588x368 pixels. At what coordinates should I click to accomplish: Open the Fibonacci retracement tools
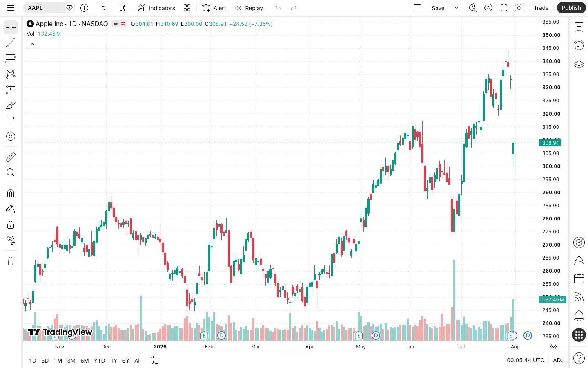11,58
